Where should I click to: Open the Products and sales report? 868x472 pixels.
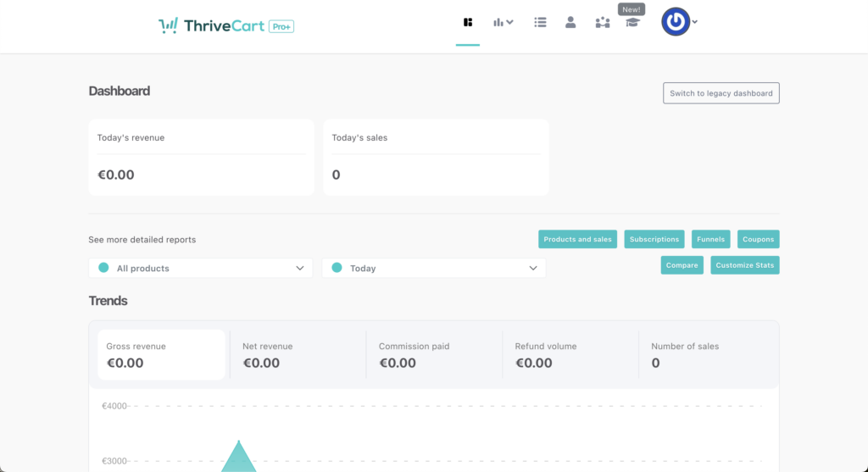click(577, 240)
